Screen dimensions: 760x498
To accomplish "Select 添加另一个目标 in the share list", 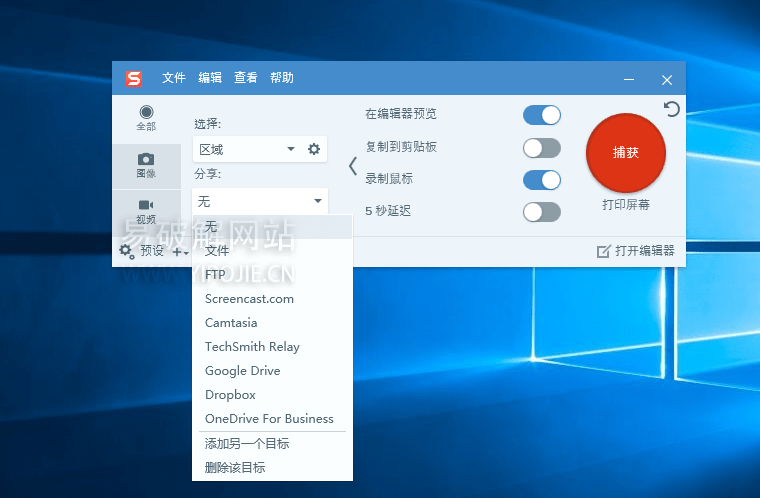I will pos(247,443).
